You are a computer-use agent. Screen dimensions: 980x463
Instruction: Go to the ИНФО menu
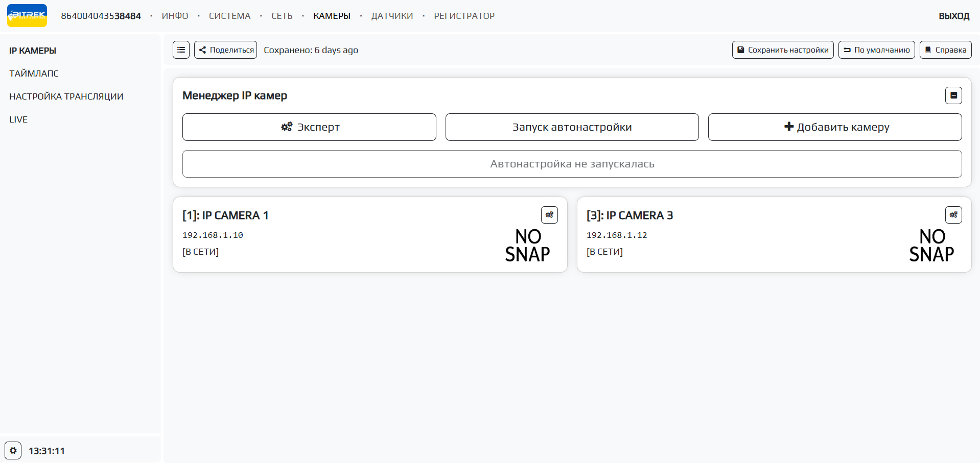click(x=175, y=16)
